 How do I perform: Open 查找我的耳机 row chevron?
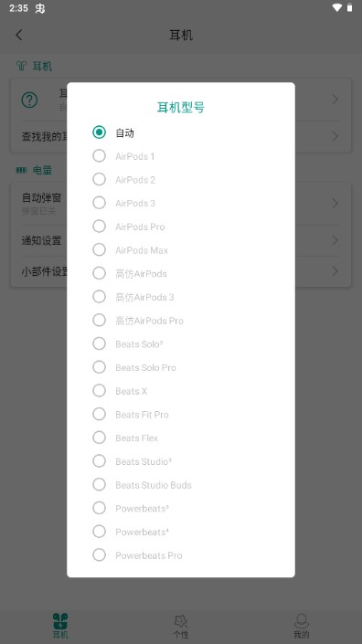coord(335,136)
